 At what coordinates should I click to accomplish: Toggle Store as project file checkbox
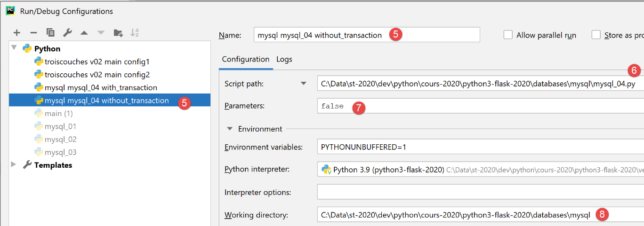click(596, 35)
